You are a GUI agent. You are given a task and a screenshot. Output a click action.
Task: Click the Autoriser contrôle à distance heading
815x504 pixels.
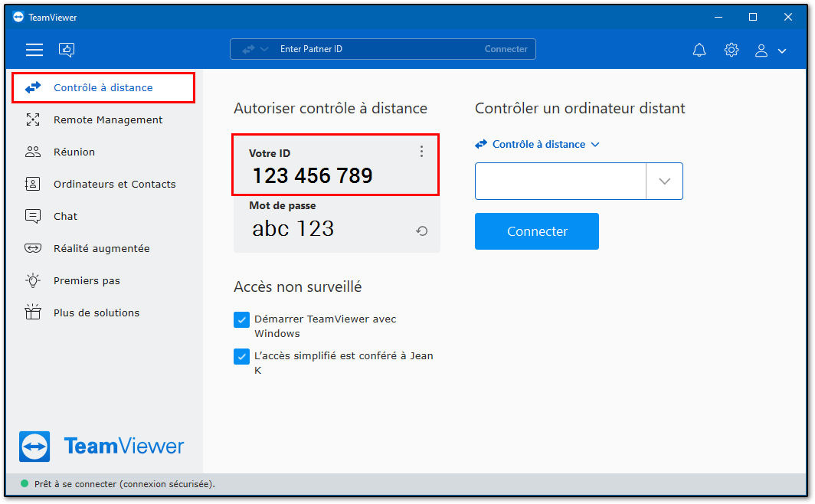[x=331, y=108]
